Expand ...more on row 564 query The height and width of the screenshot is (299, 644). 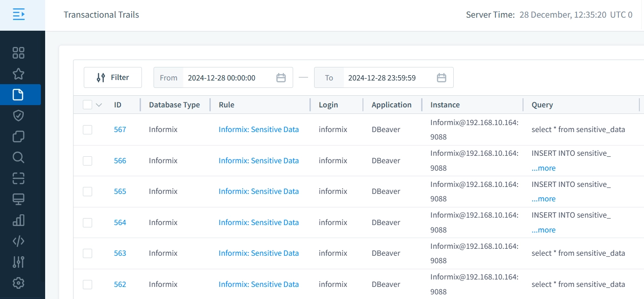pos(543,230)
